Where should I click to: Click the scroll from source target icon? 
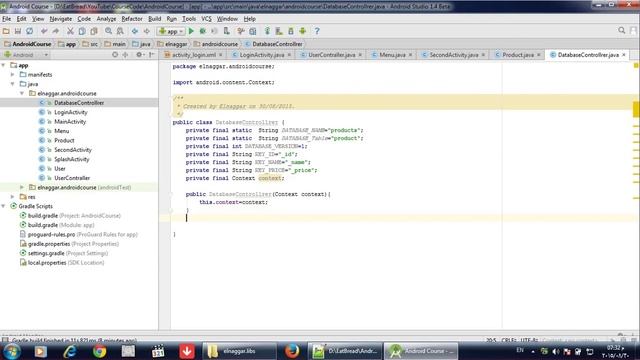pos(115,55)
